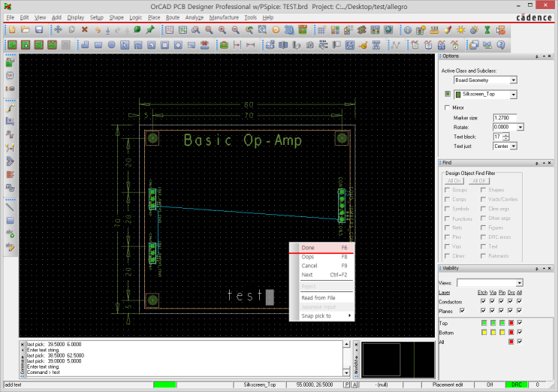Expand the Text just Center dropdown

point(514,146)
